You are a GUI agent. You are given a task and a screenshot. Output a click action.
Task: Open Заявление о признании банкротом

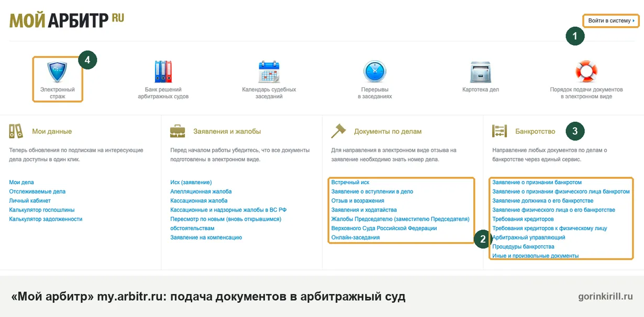pyautogui.click(x=537, y=183)
